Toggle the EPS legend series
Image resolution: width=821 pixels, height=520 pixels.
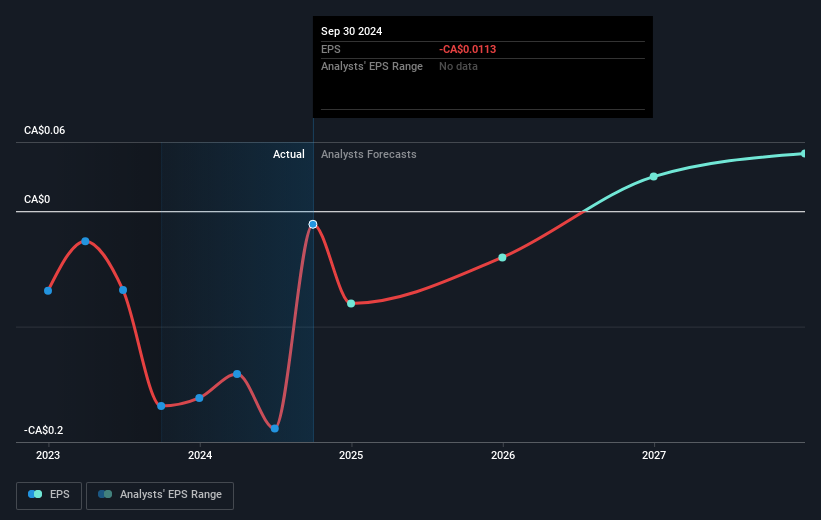pos(49,495)
